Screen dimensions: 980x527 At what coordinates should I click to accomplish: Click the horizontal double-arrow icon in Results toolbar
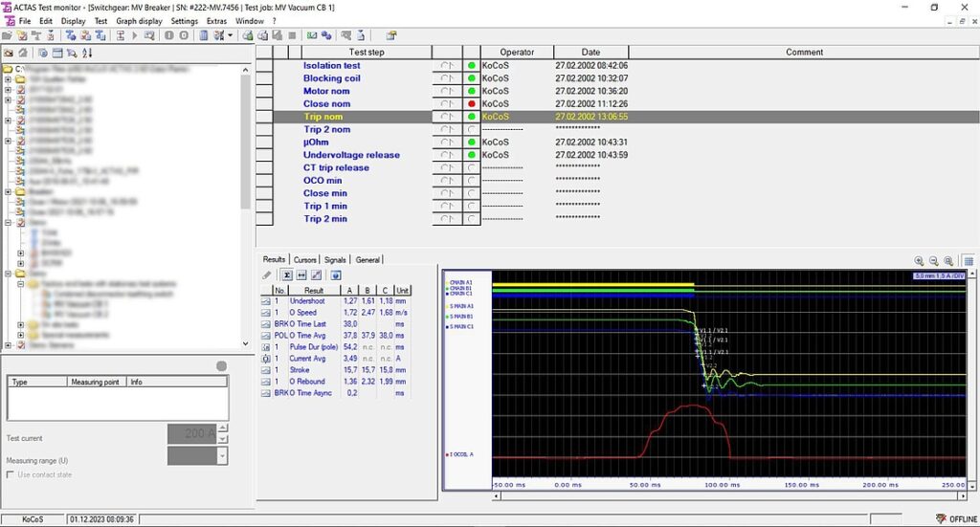click(x=301, y=274)
